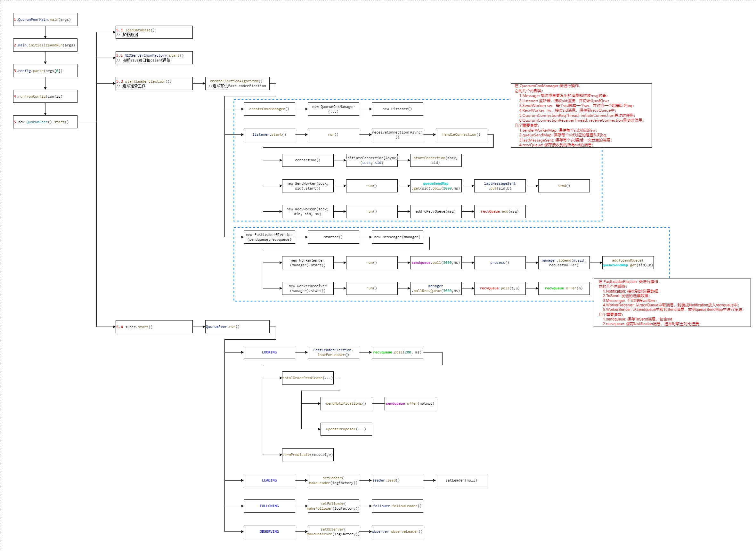Viewport: 756px width, 551px height.
Task: Select the red QuorumCnxManager notes box
Action: pyautogui.click(x=581, y=115)
